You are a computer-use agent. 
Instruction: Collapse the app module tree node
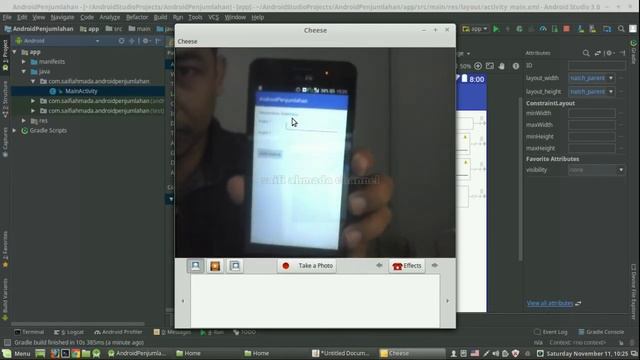(x=15, y=52)
